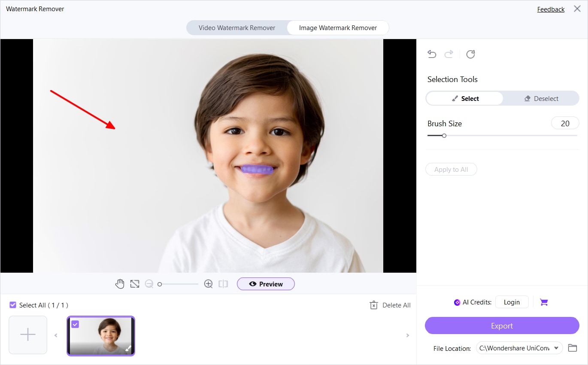Click the Delete All trash icon

click(374, 305)
